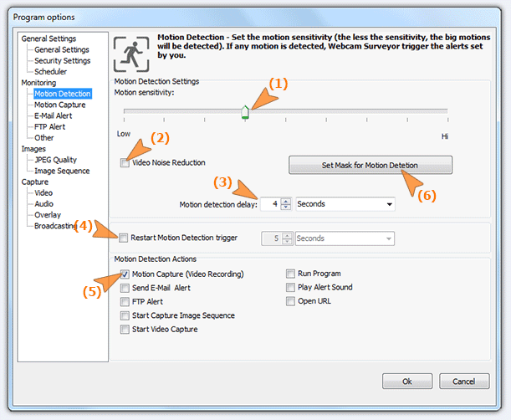511x420 pixels.
Task: Check Play Alert Sound option
Action: click(x=290, y=287)
